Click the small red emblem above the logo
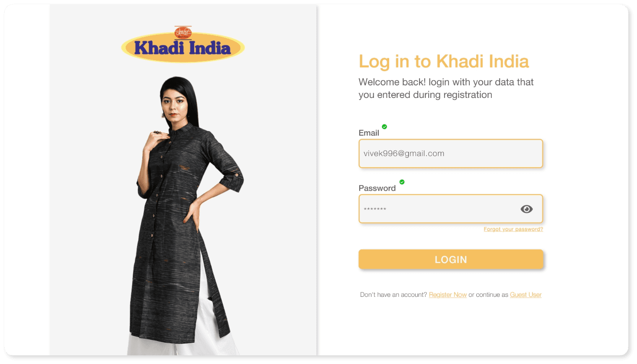 [x=183, y=32]
